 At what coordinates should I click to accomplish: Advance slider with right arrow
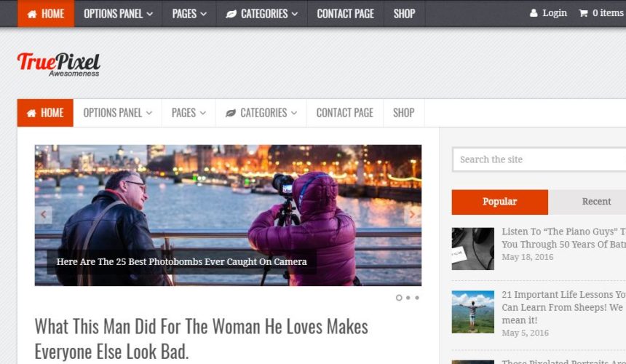coord(413,214)
